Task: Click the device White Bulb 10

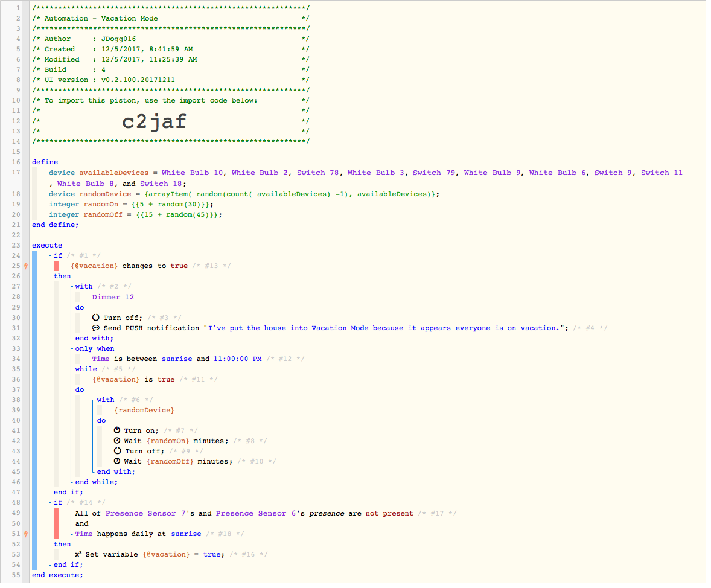Action: coord(193,173)
